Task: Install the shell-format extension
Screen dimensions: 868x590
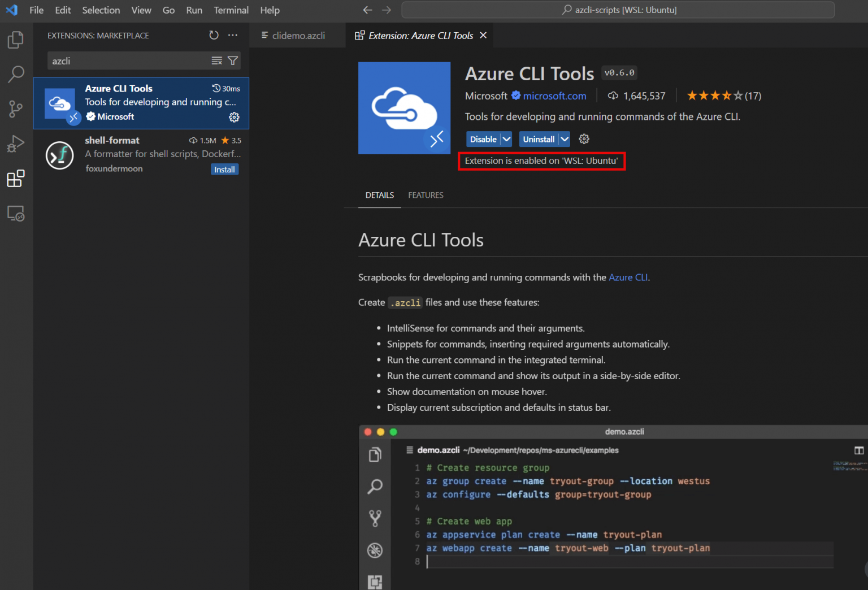Action: [224, 169]
